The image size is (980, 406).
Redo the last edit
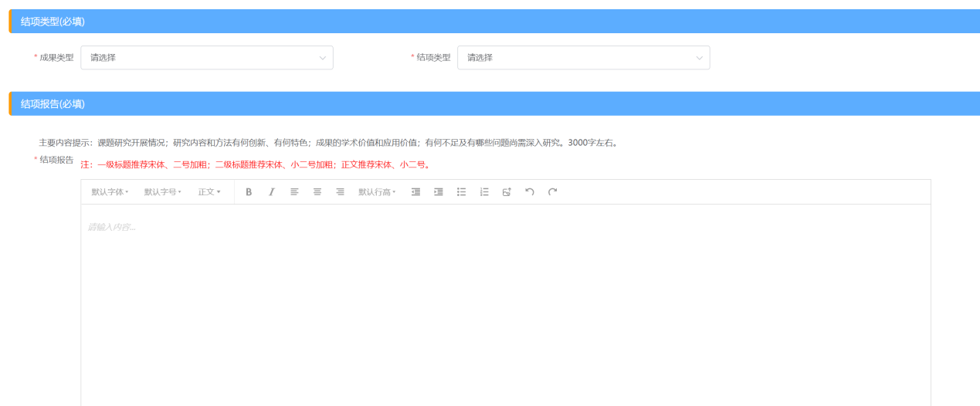[x=552, y=192]
